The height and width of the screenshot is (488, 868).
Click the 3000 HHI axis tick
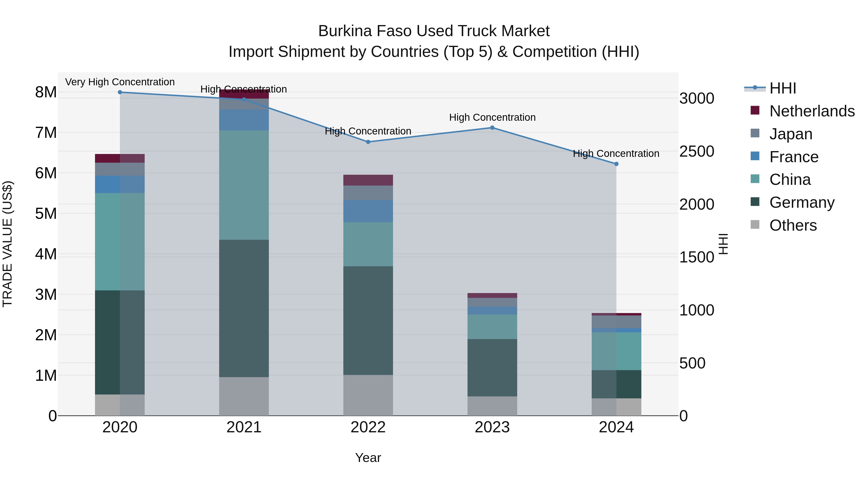[697, 98]
